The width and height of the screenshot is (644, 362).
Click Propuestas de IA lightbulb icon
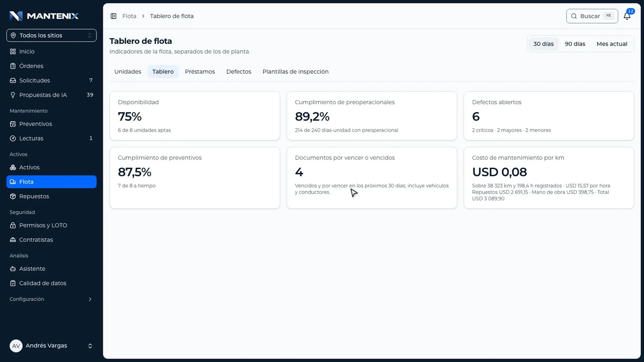click(13, 95)
